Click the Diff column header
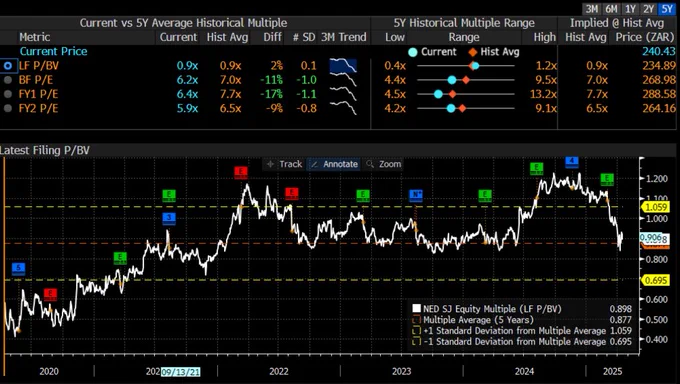 pos(272,37)
